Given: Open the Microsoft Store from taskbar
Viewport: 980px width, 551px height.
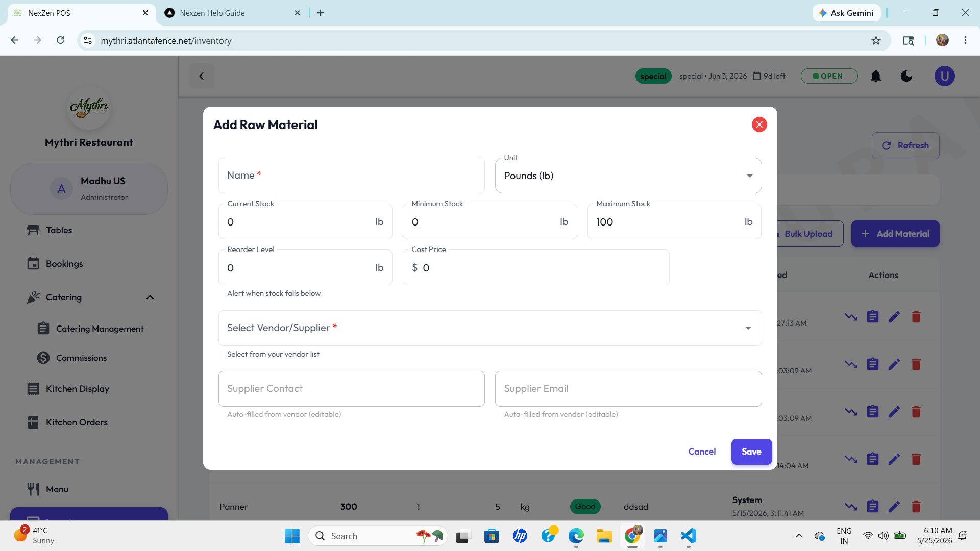Looking at the screenshot, I should [492, 536].
